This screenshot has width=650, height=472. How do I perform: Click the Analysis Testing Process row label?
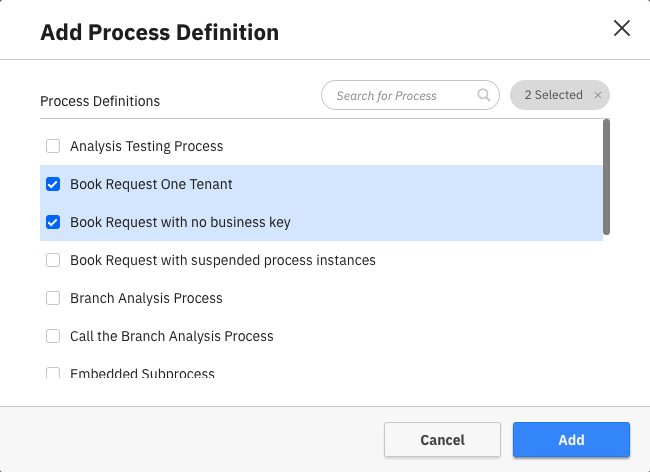(146, 147)
